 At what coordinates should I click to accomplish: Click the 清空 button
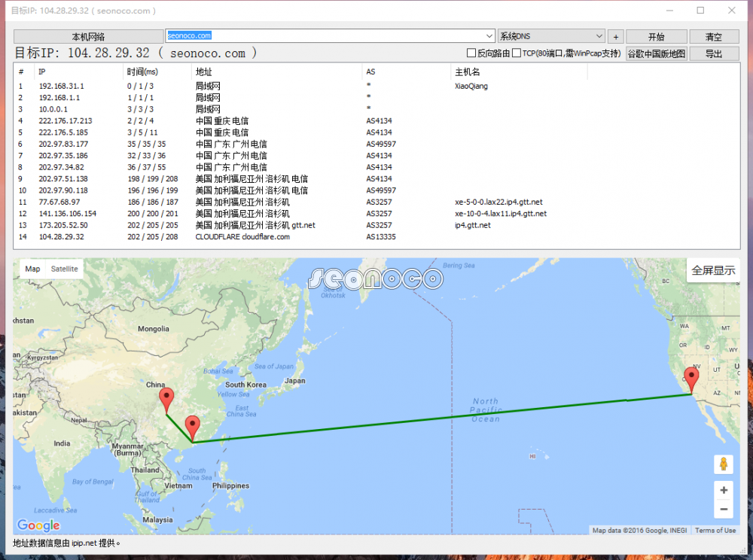pos(713,37)
